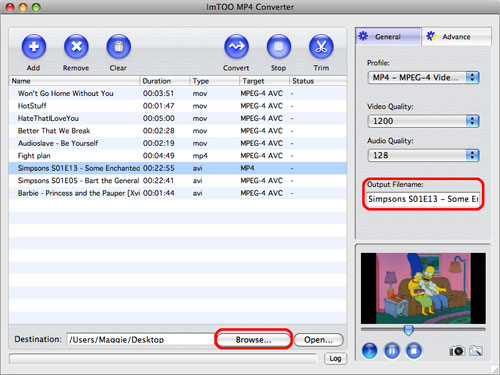The image size is (500, 375).
Task: Click the Add file toolbar icon
Action: coord(34,46)
